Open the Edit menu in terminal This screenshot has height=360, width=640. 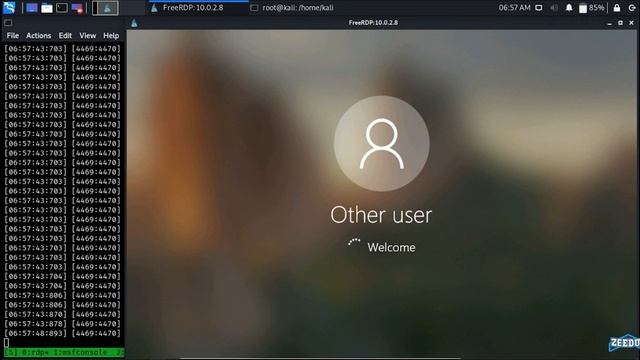click(x=65, y=36)
